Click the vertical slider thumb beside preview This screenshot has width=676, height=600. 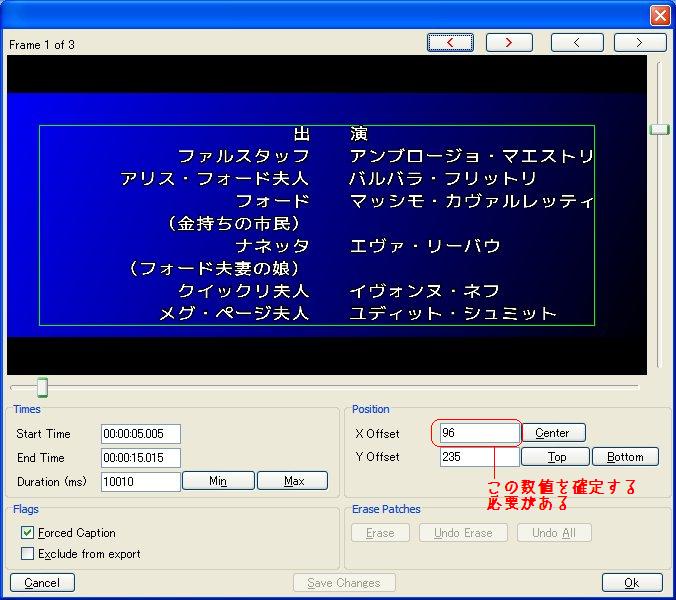point(659,129)
